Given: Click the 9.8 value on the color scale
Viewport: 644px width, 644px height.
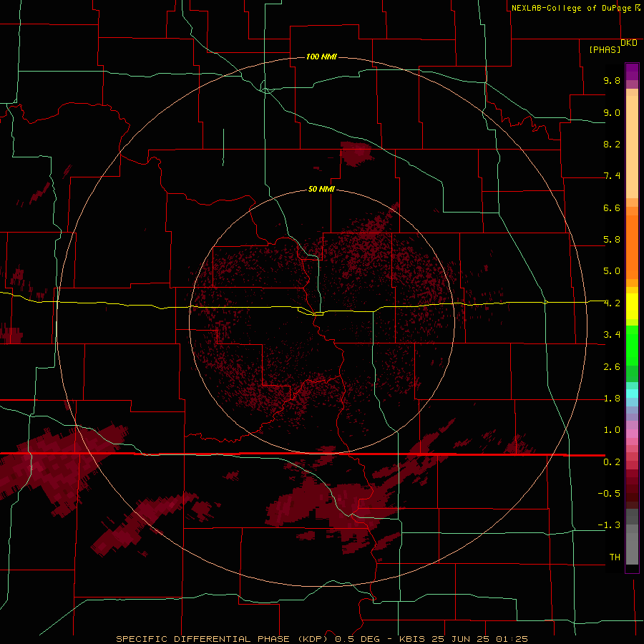Looking at the screenshot, I should coord(612,80).
